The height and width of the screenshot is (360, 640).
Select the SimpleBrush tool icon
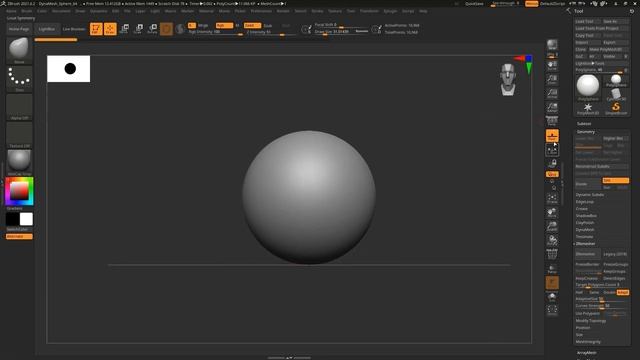pos(616,108)
